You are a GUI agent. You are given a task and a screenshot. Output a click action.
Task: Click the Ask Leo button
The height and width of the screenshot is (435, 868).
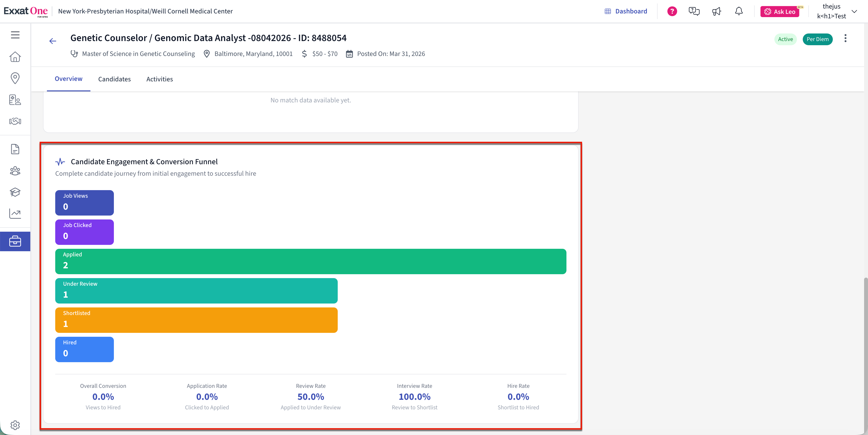(x=780, y=11)
